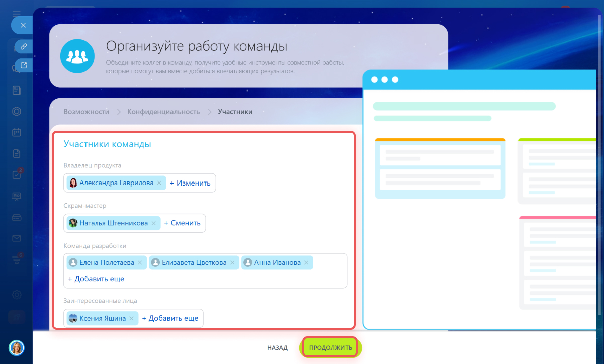Open tasks icon with badge 2
This screenshot has width=604, height=364.
coord(17,175)
